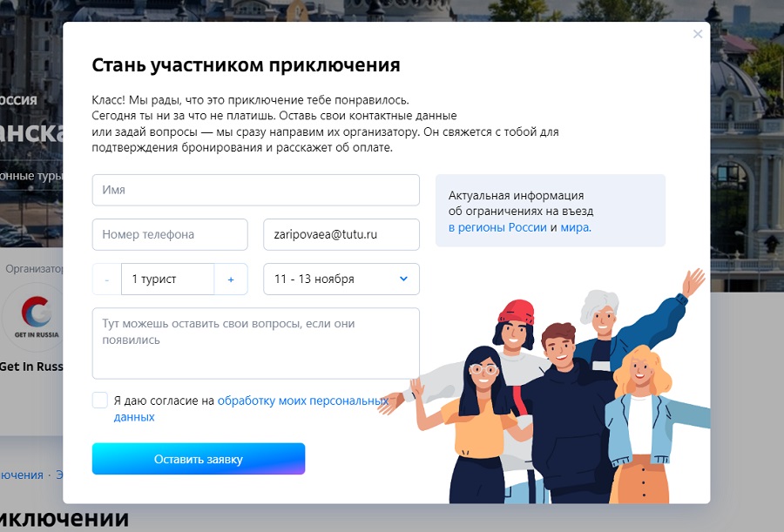Click the Стань участником приключения heading
This screenshot has height=532, width=784.
click(x=246, y=65)
